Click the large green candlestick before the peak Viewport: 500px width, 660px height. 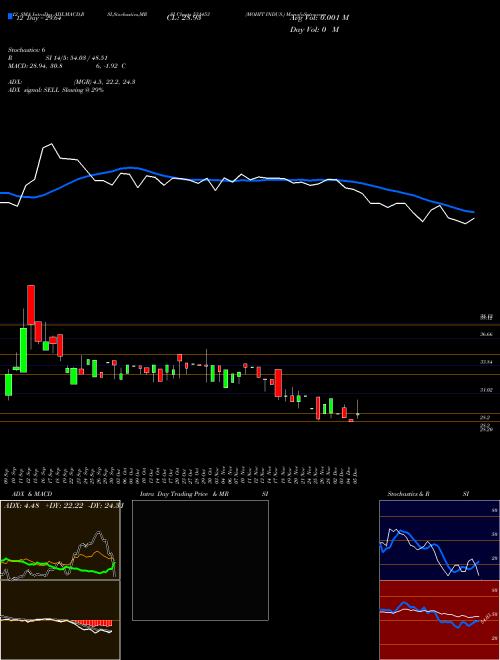tap(23, 350)
